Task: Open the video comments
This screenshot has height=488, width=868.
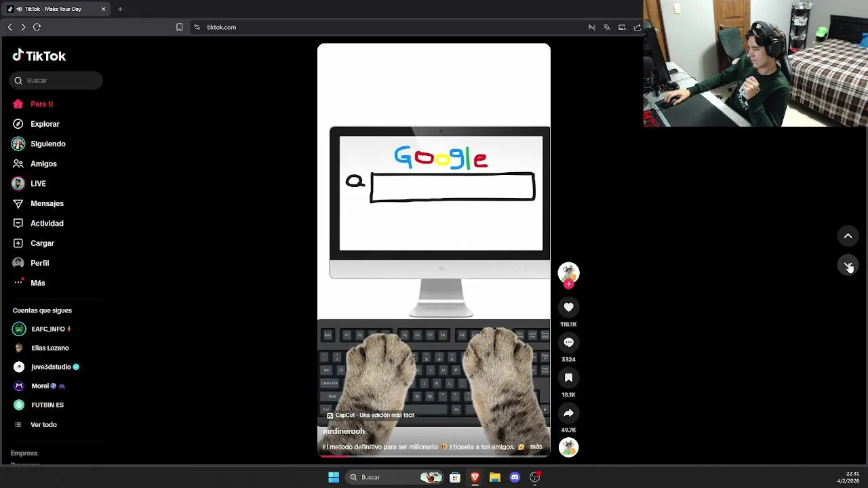Action: tap(568, 343)
